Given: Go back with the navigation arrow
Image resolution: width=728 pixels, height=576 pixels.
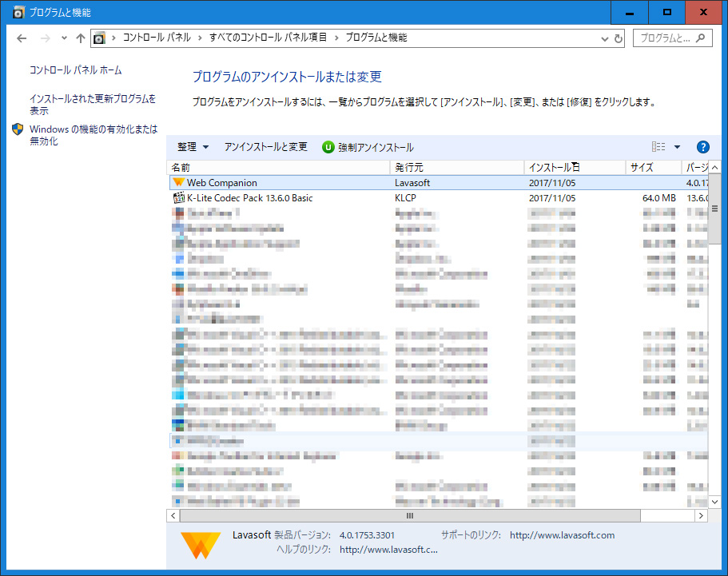Looking at the screenshot, I should (22, 38).
